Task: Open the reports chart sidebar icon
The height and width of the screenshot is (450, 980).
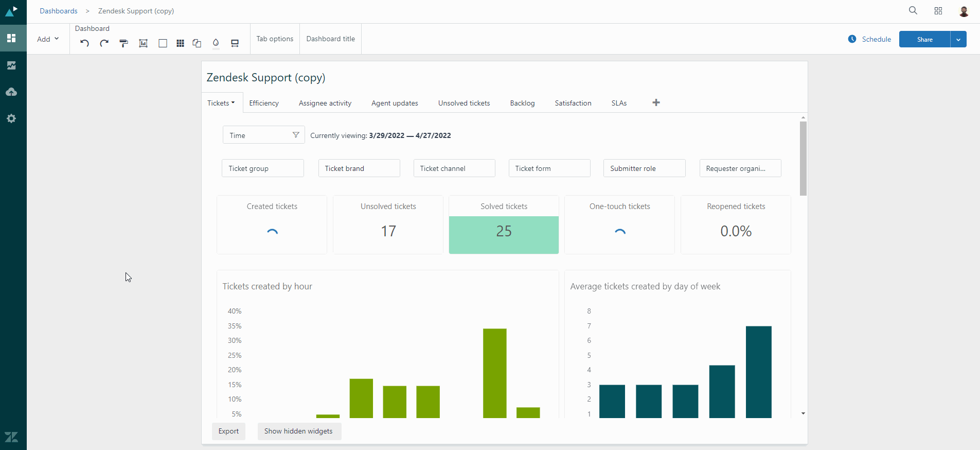Action: pyautogui.click(x=11, y=65)
